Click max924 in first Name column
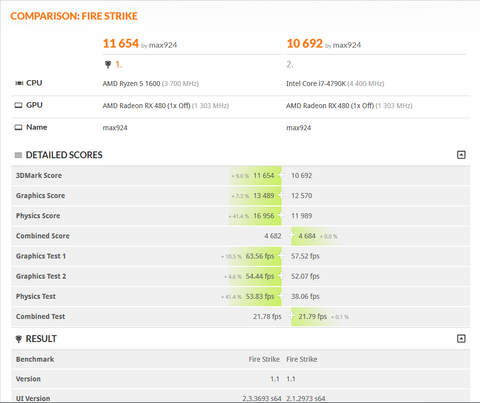This screenshot has height=403, width=480. pos(115,128)
